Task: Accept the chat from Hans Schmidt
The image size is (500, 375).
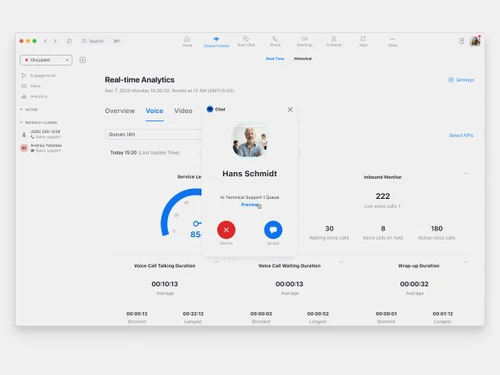Action: coord(273,230)
